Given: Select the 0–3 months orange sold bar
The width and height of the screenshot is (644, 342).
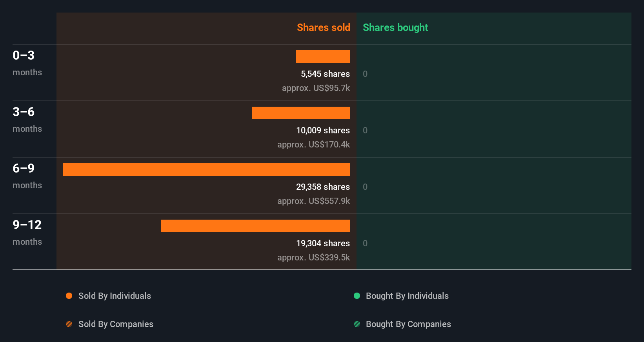Looking at the screenshot, I should tap(323, 56).
